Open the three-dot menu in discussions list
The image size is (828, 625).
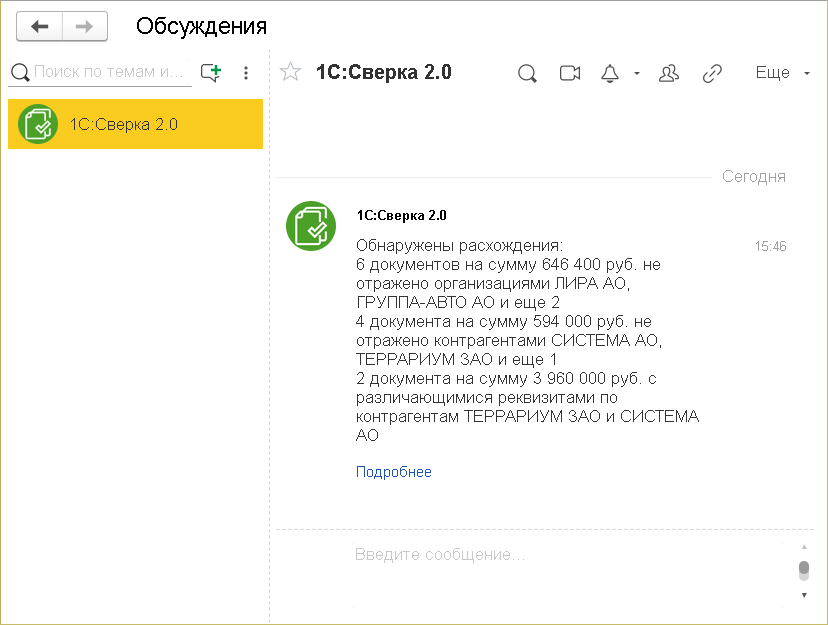[246, 73]
